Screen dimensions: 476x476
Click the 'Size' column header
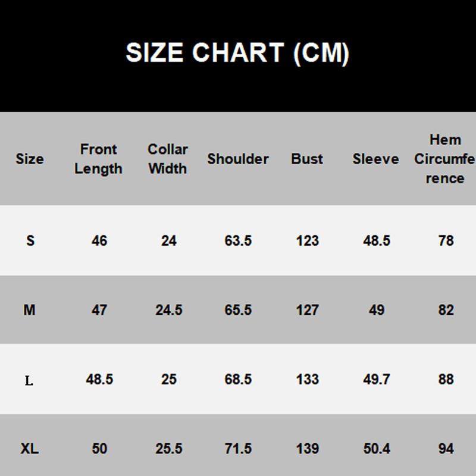pyautogui.click(x=30, y=159)
